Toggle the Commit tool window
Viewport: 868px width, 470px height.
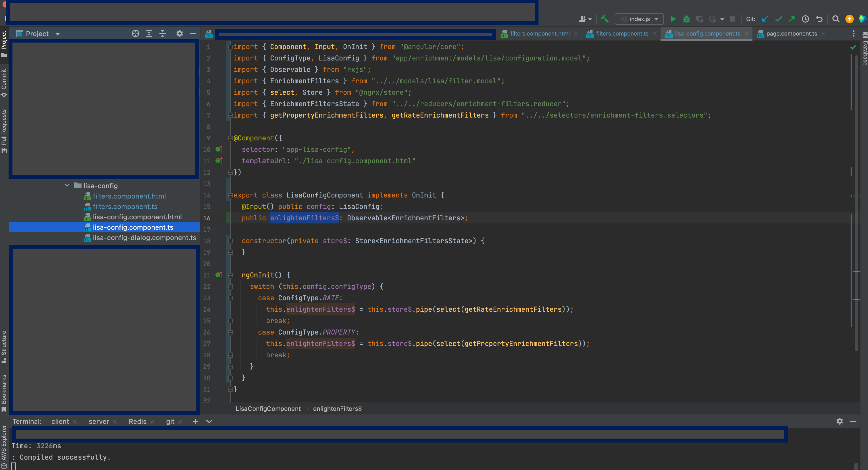click(x=4, y=83)
